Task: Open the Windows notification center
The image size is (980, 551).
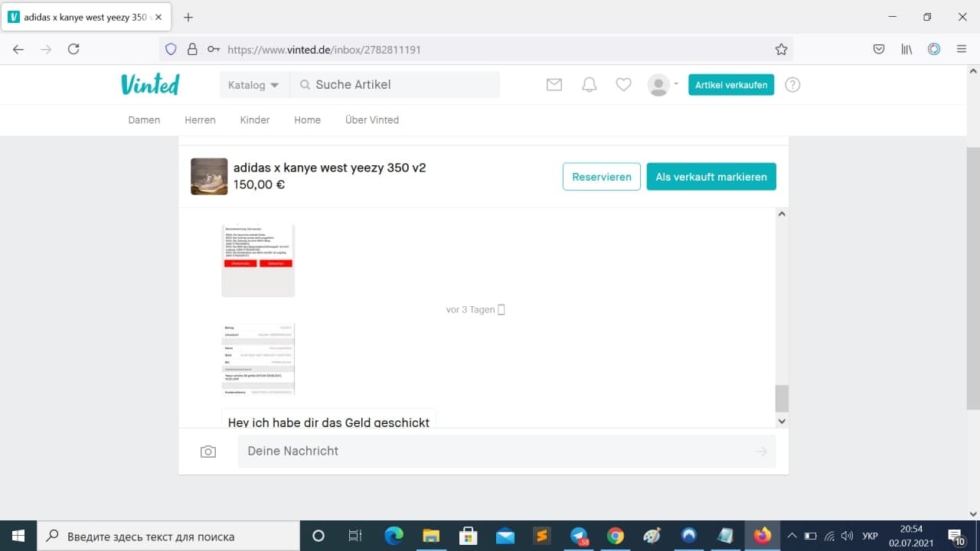Action: [956, 536]
